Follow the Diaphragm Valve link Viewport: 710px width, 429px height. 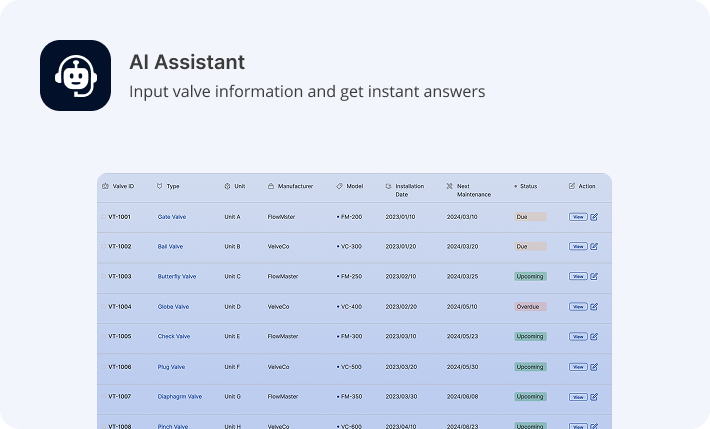coord(179,396)
